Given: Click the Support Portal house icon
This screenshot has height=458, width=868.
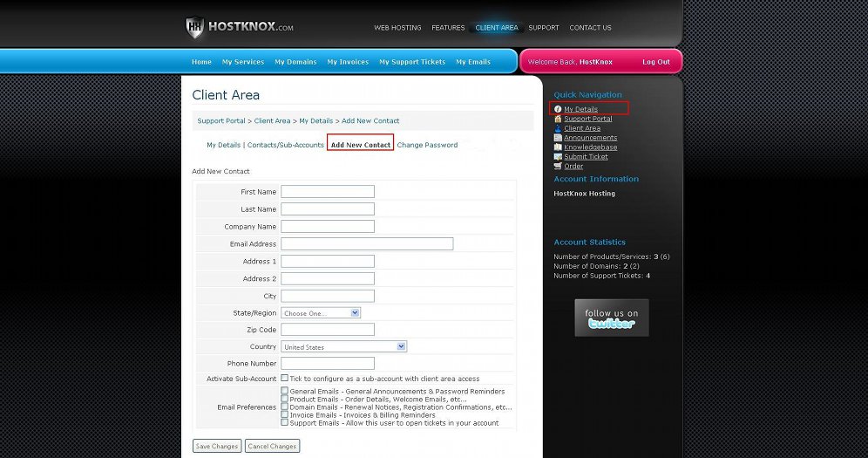Looking at the screenshot, I should pyautogui.click(x=558, y=119).
